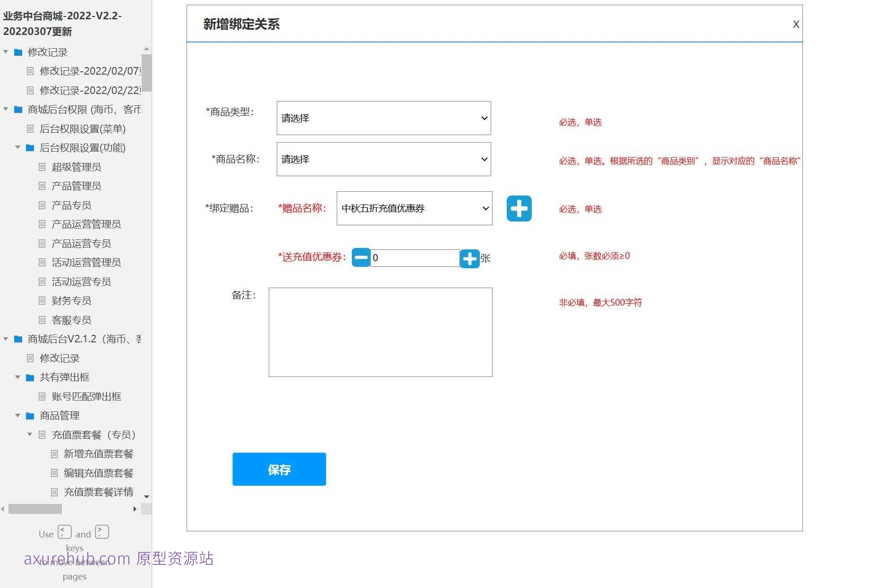Select 新增充值票套餐 page in the sidebar
The height and width of the screenshot is (588, 894).
[x=99, y=453]
